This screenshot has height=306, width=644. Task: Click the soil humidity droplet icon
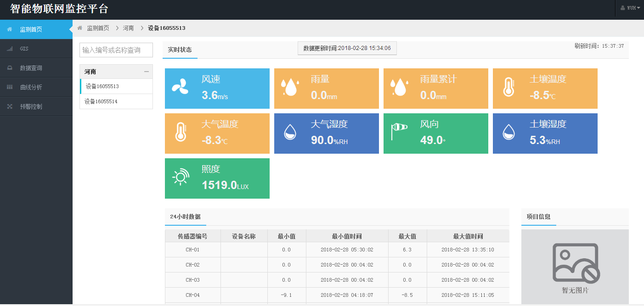click(508, 132)
